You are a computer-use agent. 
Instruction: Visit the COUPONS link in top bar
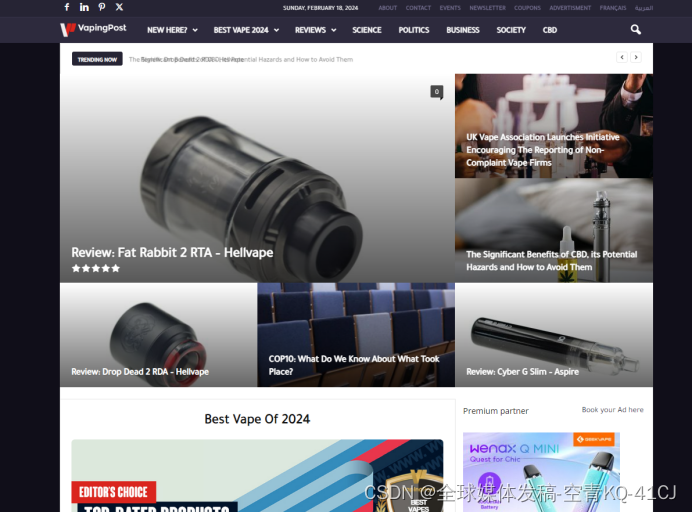(527, 8)
